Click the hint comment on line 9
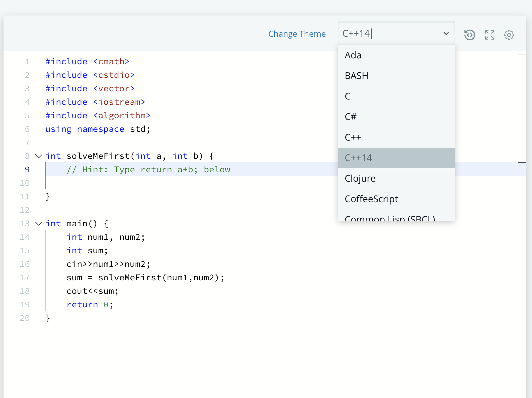Screen dimensions: 532x398 [x=148, y=169]
